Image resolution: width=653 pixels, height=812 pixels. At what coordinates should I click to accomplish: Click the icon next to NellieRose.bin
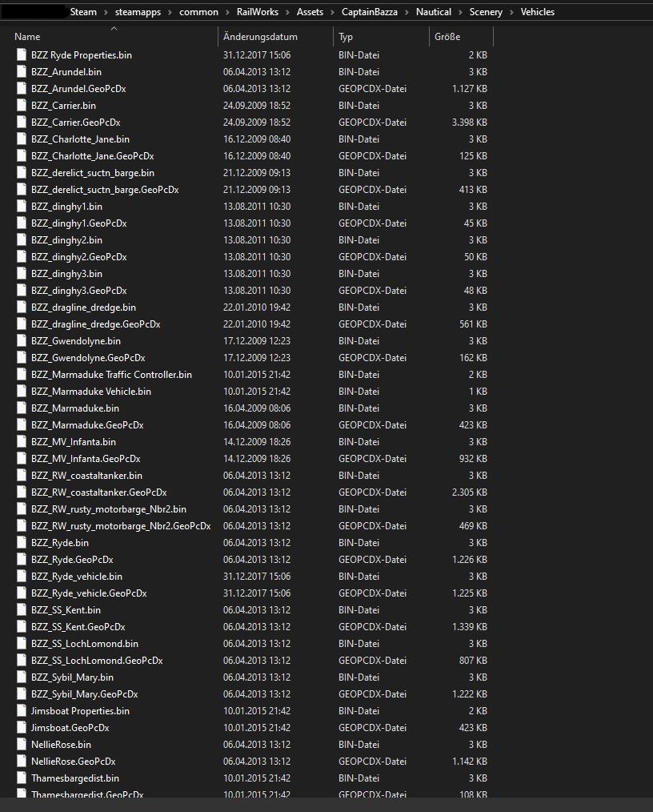point(22,745)
